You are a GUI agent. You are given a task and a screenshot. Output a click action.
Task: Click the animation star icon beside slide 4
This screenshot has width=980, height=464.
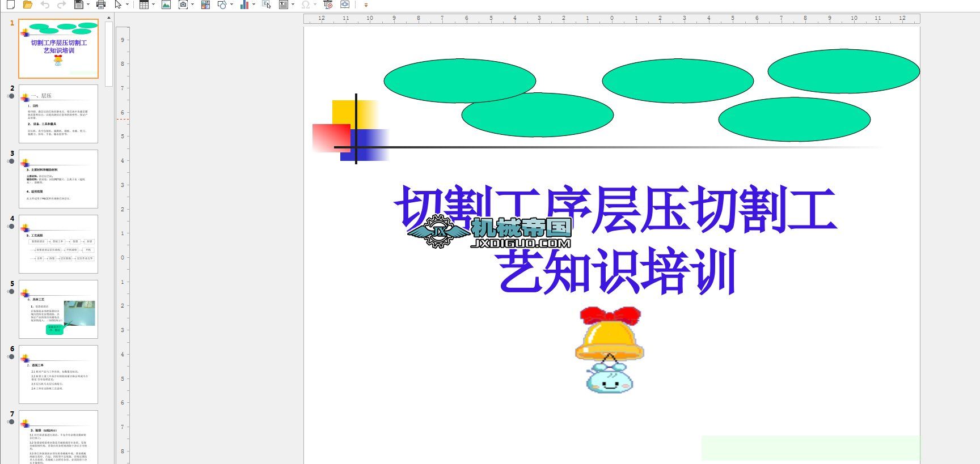(x=11, y=227)
